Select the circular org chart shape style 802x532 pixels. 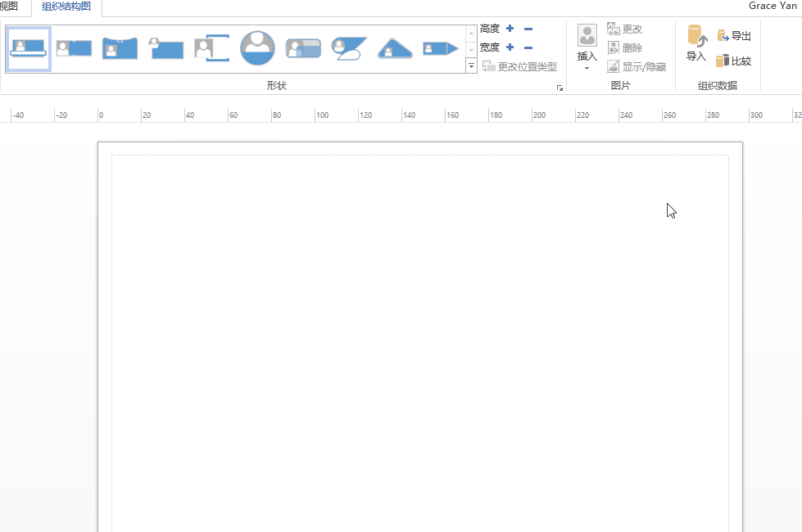257,48
